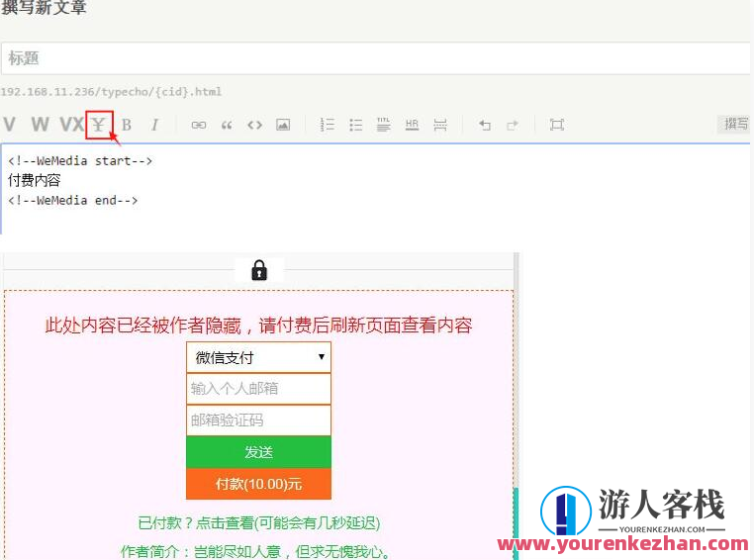
Task: Create a bulleted list
Action: click(x=355, y=125)
